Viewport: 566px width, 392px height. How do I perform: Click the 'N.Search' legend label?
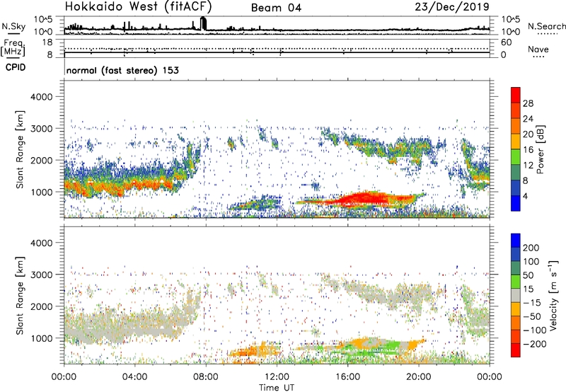(x=546, y=26)
